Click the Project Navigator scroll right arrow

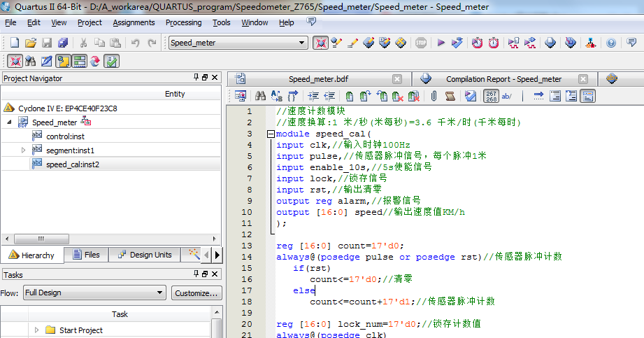[x=215, y=239]
